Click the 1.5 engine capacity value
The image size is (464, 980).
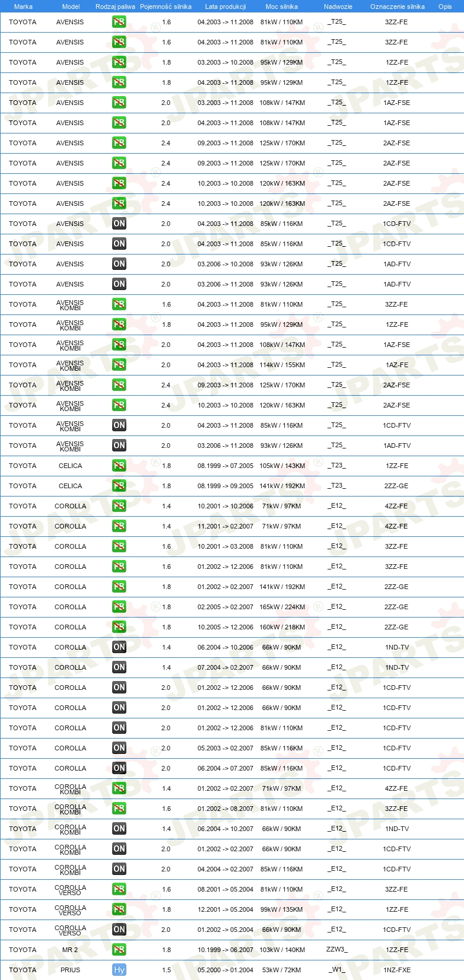tap(166, 970)
